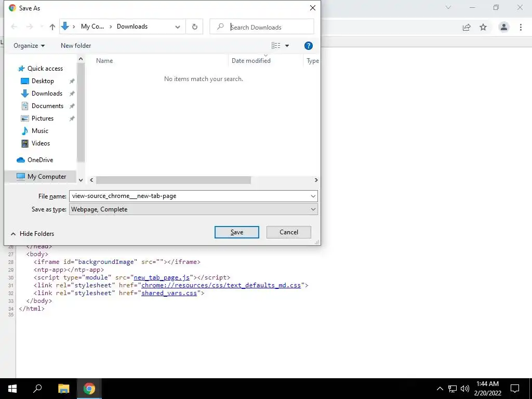Click taskbar search magnifier icon
Image resolution: width=532 pixels, height=399 pixels.
37,389
